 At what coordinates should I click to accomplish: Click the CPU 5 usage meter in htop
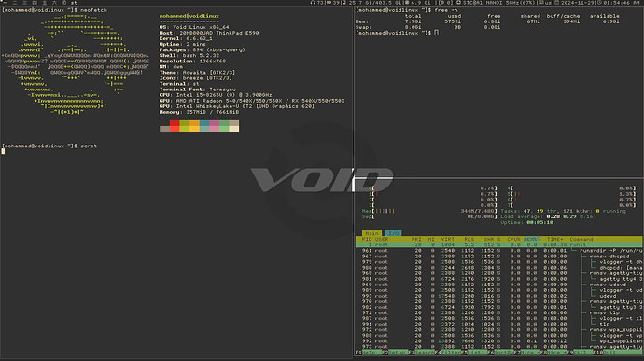coord(571,194)
